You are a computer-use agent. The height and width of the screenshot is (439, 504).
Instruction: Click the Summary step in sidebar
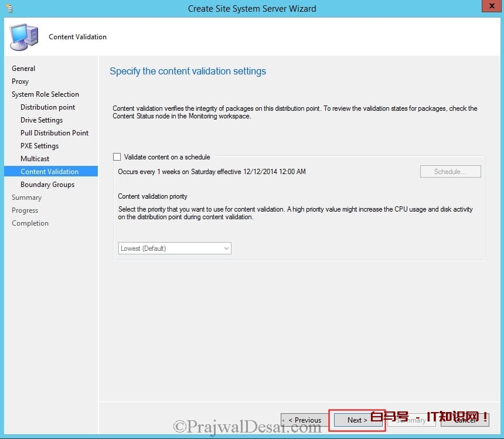pyautogui.click(x=26, y=198)
